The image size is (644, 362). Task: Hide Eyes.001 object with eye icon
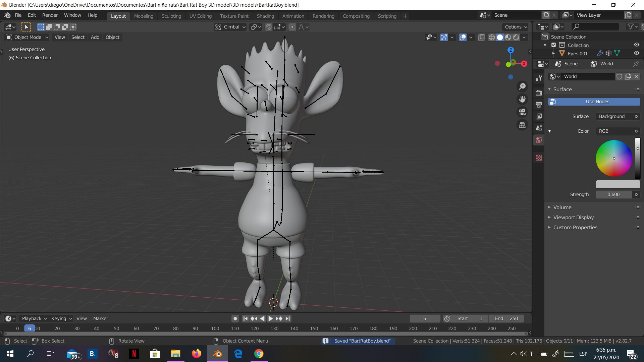point(636,53)
